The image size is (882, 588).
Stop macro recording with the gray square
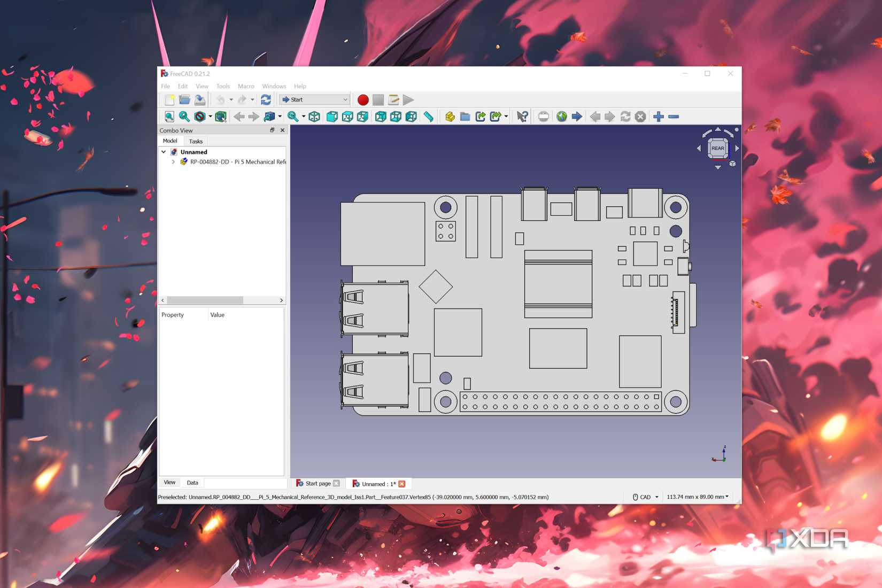pos(378,100)
